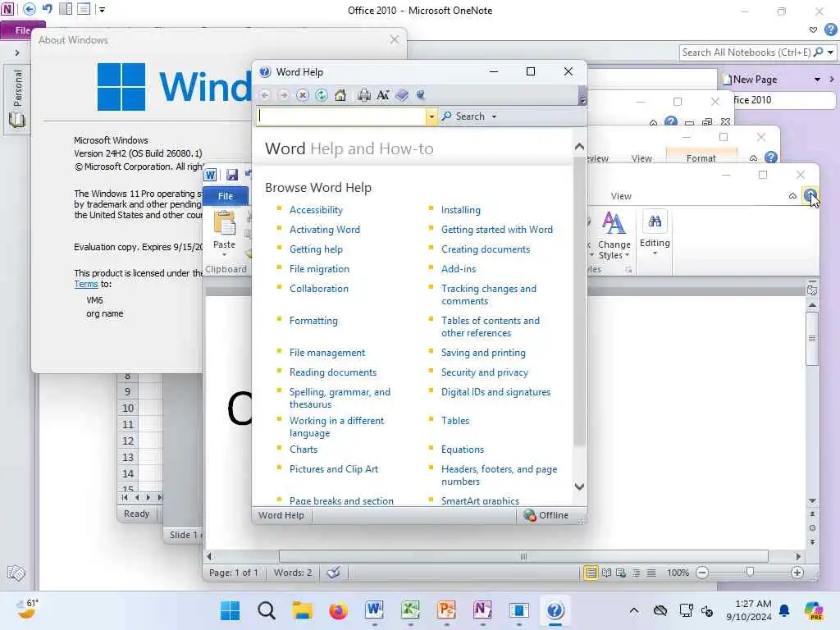Select Outline view in Word status bar
The height and width of the screenshot is (630, 840).
coord(636,573)
